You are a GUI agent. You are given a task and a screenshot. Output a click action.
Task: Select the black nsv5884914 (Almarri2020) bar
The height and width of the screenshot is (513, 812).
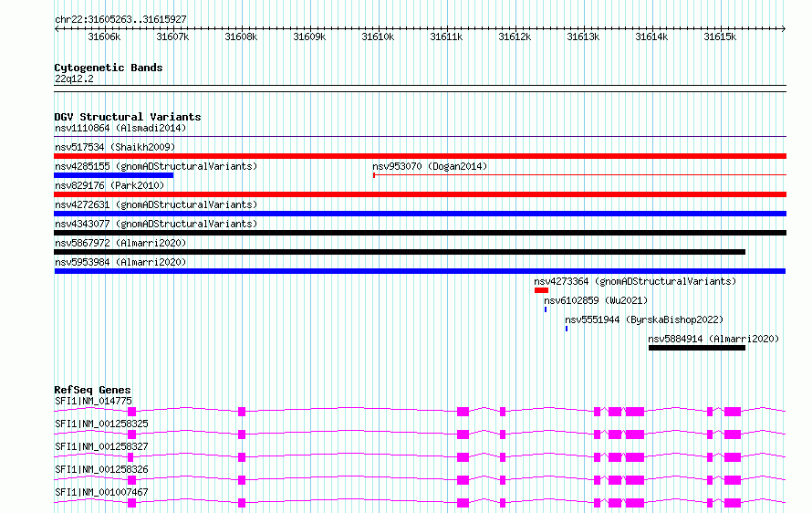[697, 348]
